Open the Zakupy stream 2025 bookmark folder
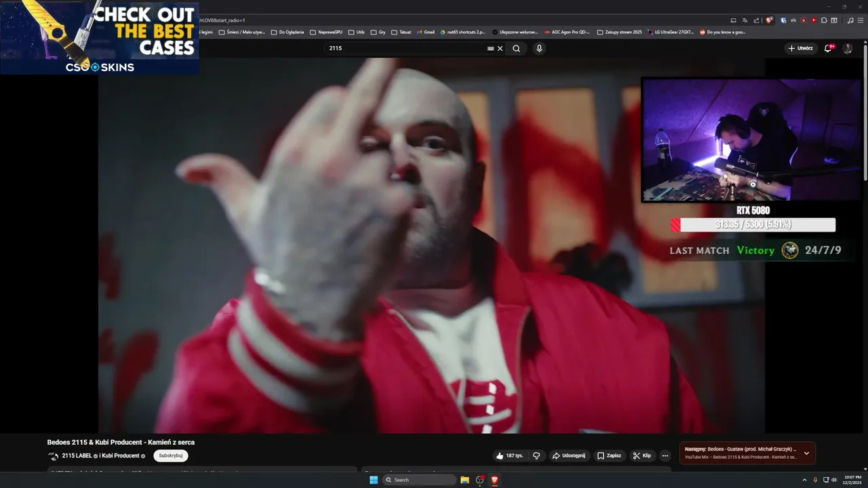 pos(619,32)
